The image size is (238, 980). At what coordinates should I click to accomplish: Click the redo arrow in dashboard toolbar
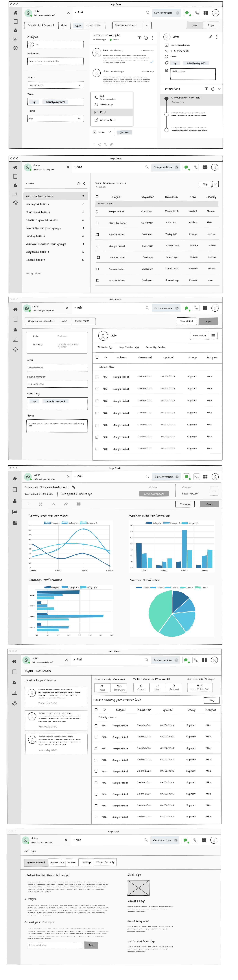pos(66,504)
